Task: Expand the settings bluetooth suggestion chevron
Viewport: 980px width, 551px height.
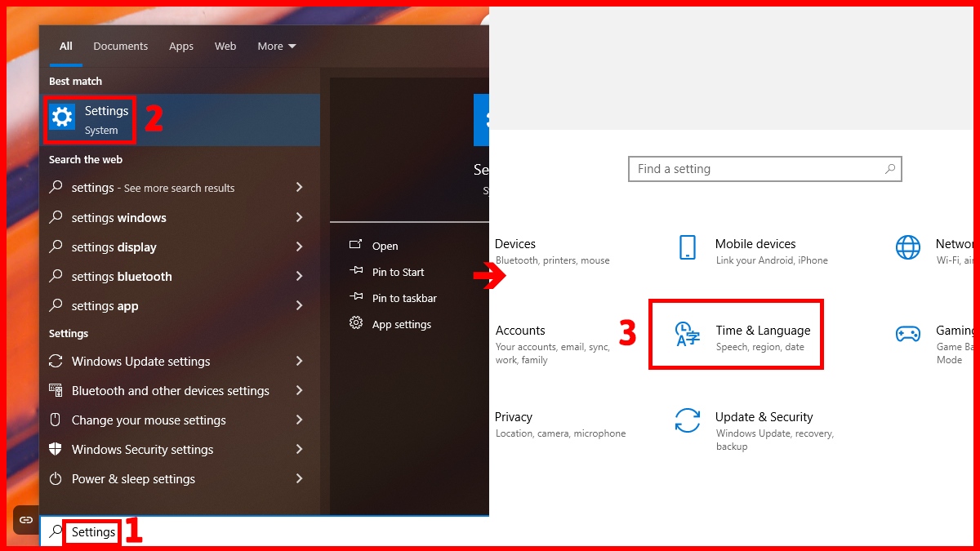Action: pyautogui.click(x=300, y=276)
